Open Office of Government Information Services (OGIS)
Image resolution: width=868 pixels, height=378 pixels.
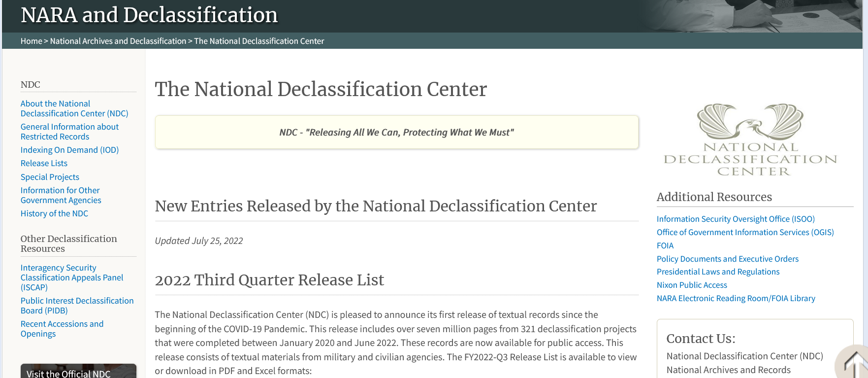pyautogui.click(x=745, y=232)
